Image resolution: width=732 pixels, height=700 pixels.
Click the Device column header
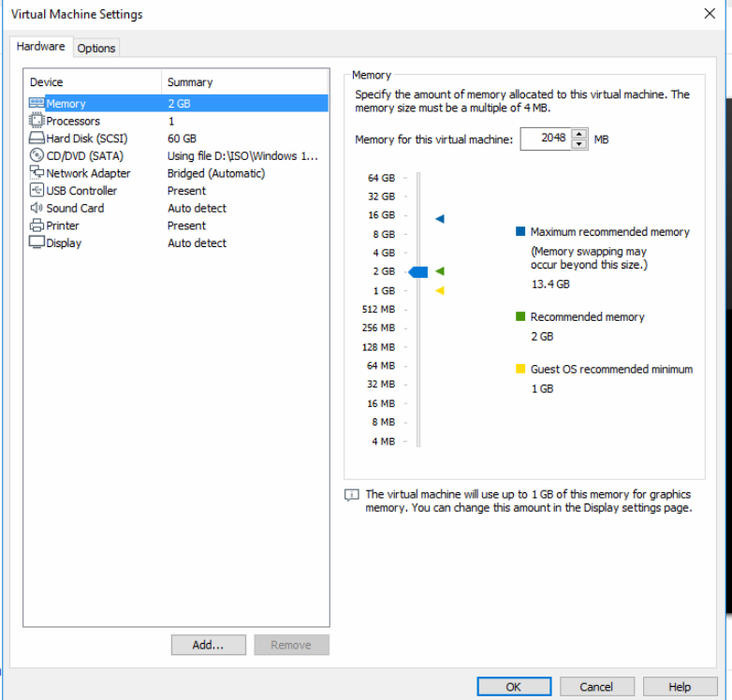coord(93,81)
